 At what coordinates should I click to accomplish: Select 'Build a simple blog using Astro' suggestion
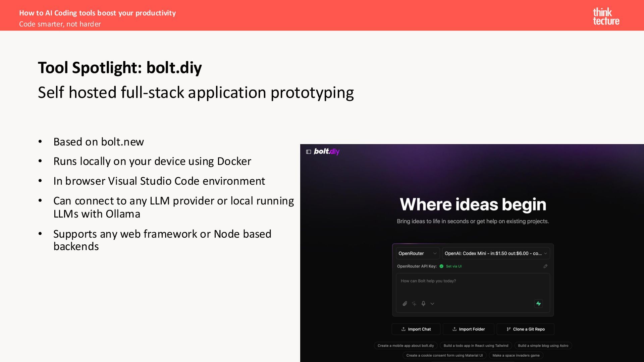[x=543, y=346]
